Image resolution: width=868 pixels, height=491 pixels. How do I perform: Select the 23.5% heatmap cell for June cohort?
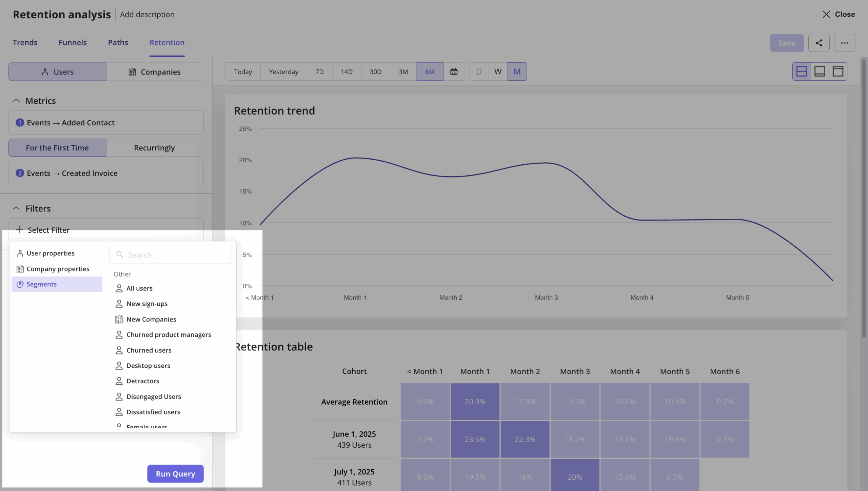(474, 439)
